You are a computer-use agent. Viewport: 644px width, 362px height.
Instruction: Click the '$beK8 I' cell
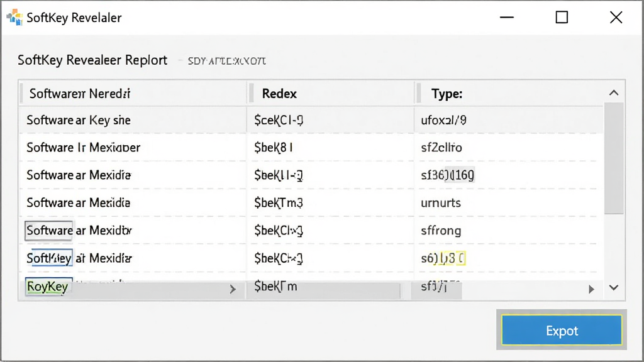(274, 147)
